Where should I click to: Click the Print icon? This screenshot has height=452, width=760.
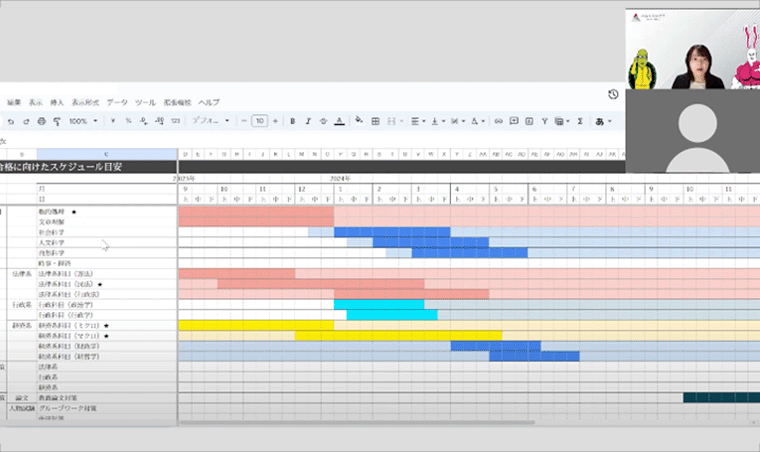(x=41, y=121)
